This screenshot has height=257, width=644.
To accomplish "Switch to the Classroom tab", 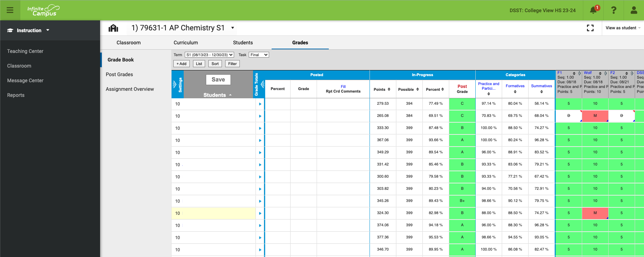I will click(129, 43).
